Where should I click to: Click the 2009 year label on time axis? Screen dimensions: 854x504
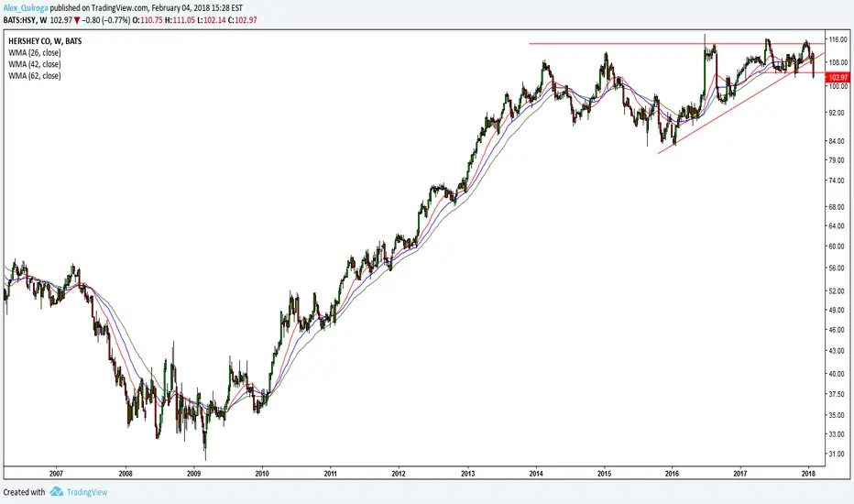pos(194,474)
